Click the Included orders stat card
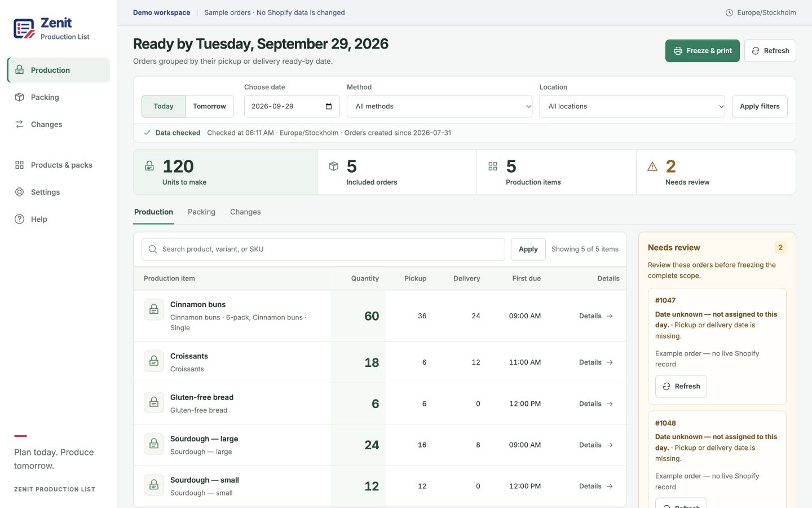The height and width of the screenshot is (508, 812). point(397,172)
